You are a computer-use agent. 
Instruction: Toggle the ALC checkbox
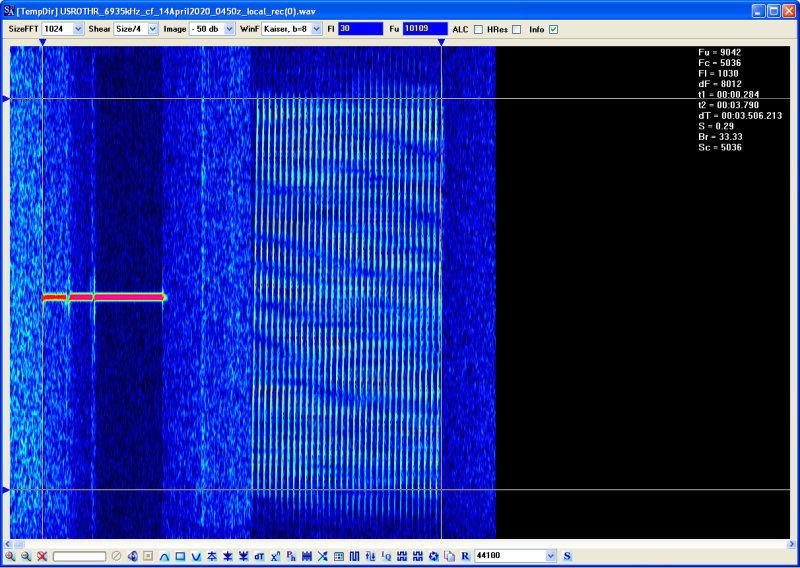click(478, 30)
